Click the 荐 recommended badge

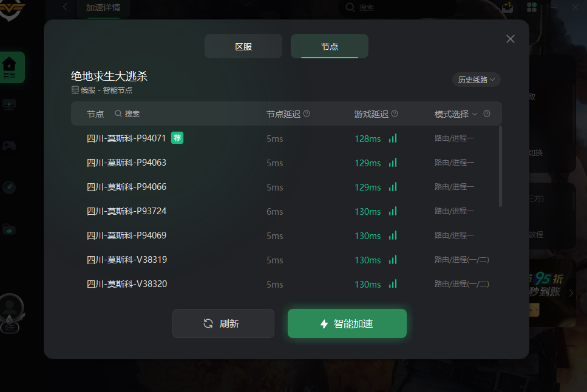(x=177, y=138)
